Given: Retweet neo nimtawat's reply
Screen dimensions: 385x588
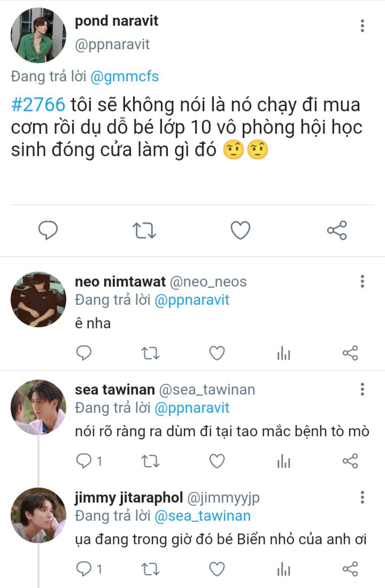Looking at the screenshot, I should 150,353.
